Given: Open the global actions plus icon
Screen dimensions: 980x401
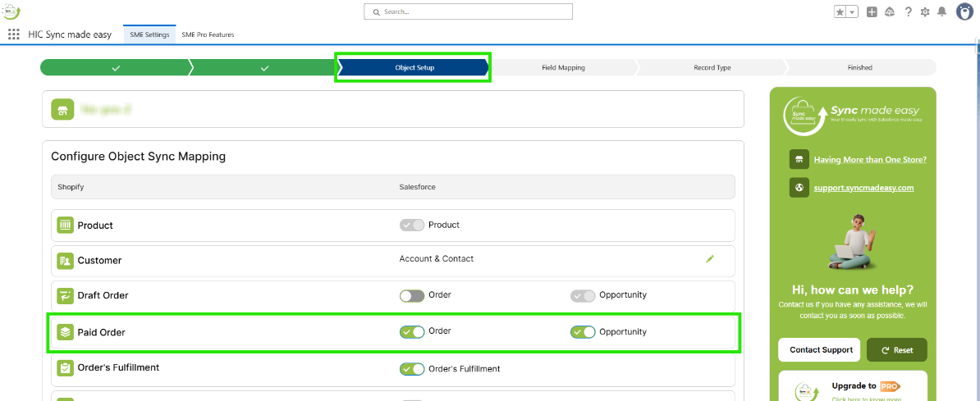Looking at the screenshot, I should [x=872, y=11].
